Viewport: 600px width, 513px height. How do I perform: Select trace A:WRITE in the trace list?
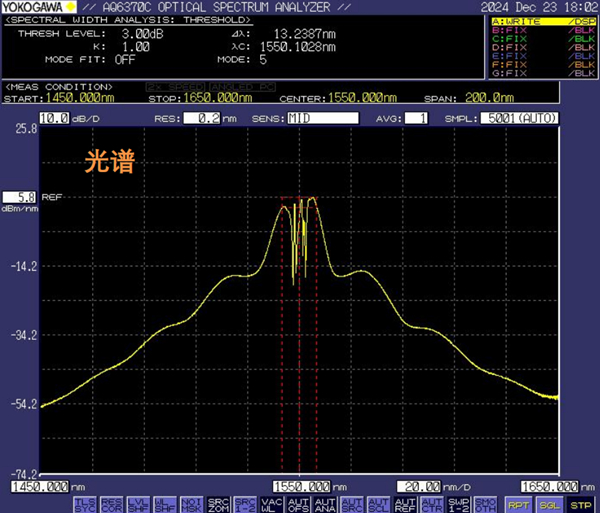pos(541,21)
